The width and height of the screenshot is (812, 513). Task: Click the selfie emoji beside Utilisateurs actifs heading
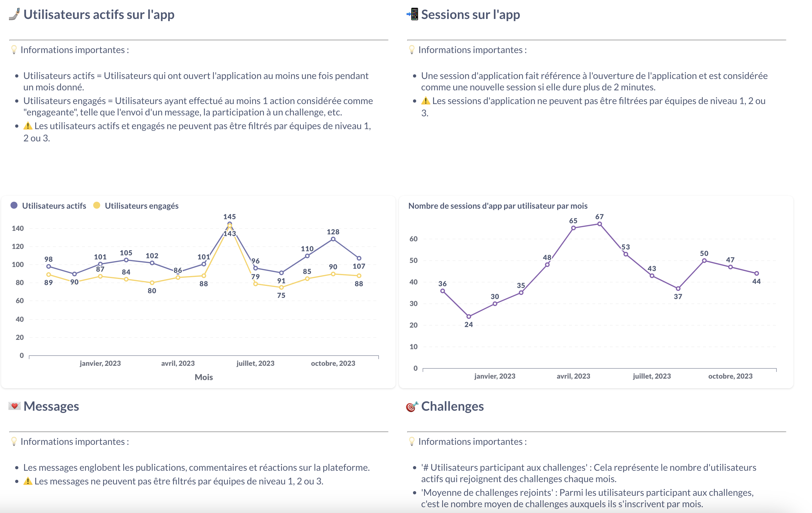tap(14, 15)
